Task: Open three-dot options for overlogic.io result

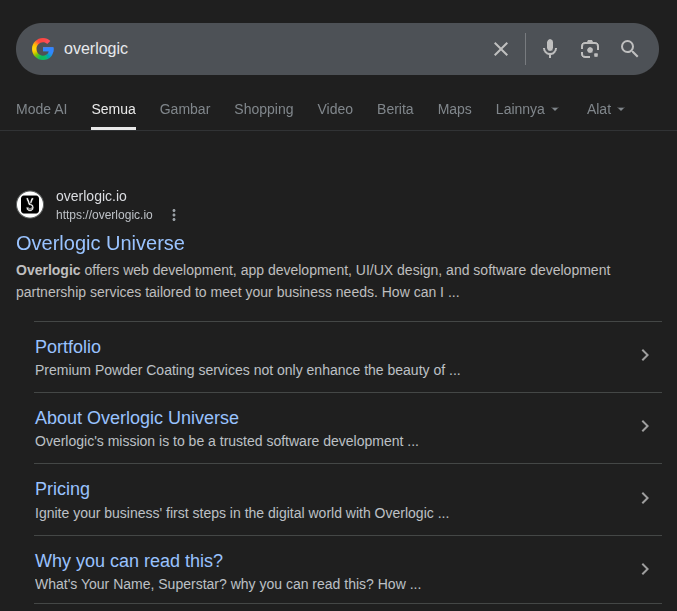Action: pyautogui.click(x=174, y=215)
